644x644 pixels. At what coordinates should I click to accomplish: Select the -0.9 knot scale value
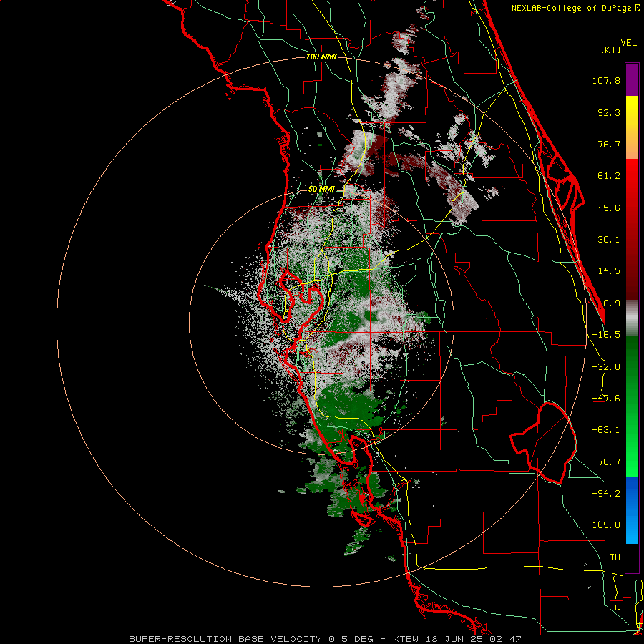tap(609, 303)
